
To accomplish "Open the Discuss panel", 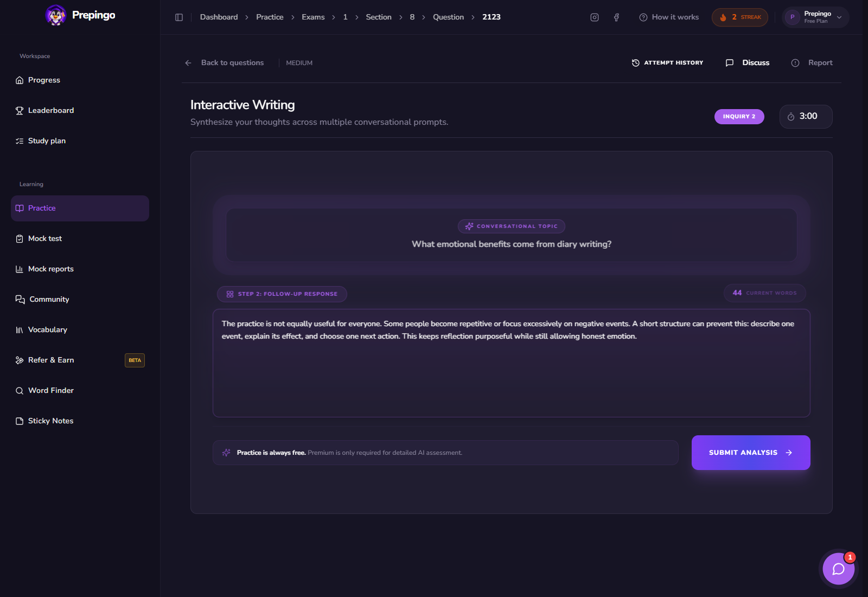I will [x=748, y=63].
